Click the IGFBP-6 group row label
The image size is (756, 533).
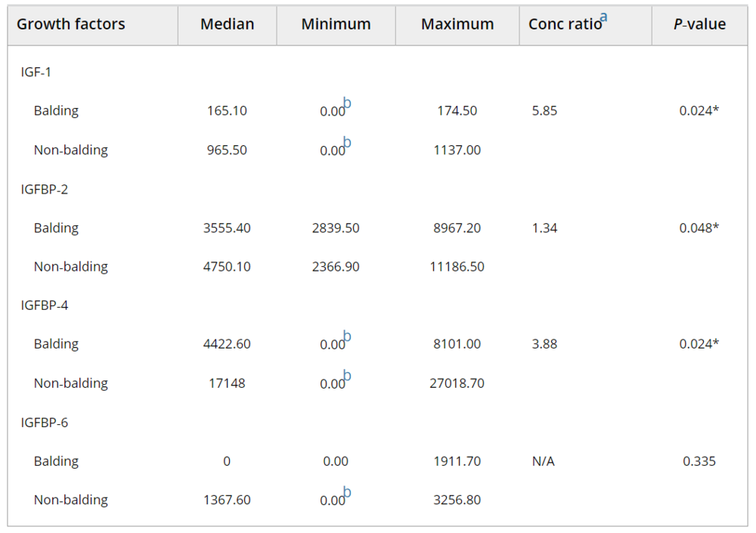point(44,422)
